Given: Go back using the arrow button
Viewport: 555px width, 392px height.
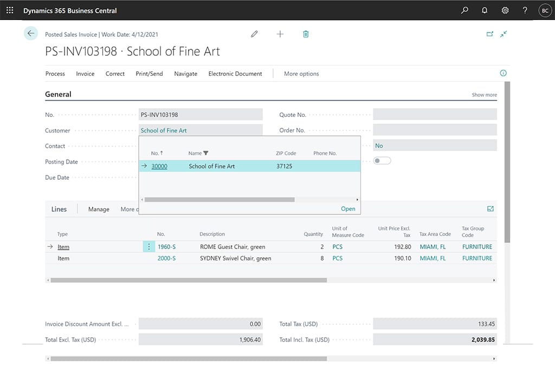Looking at the screenshot, I should click(x=31, y=34).
